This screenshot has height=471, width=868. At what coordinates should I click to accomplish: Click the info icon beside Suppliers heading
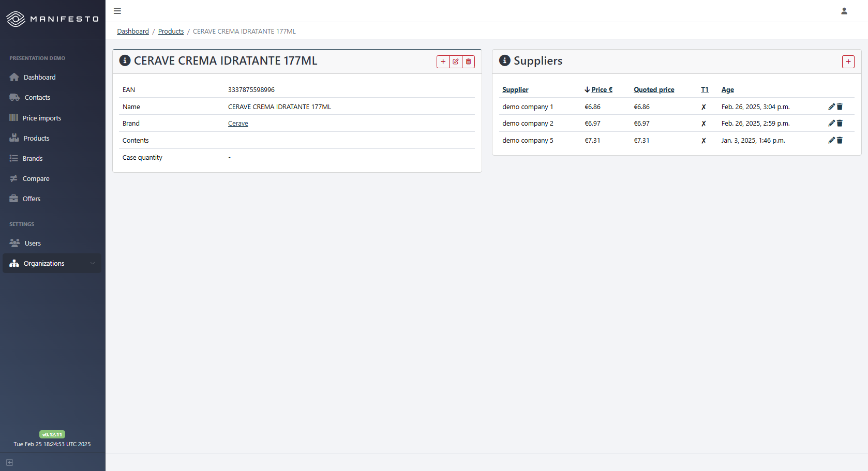click(504, 60)
